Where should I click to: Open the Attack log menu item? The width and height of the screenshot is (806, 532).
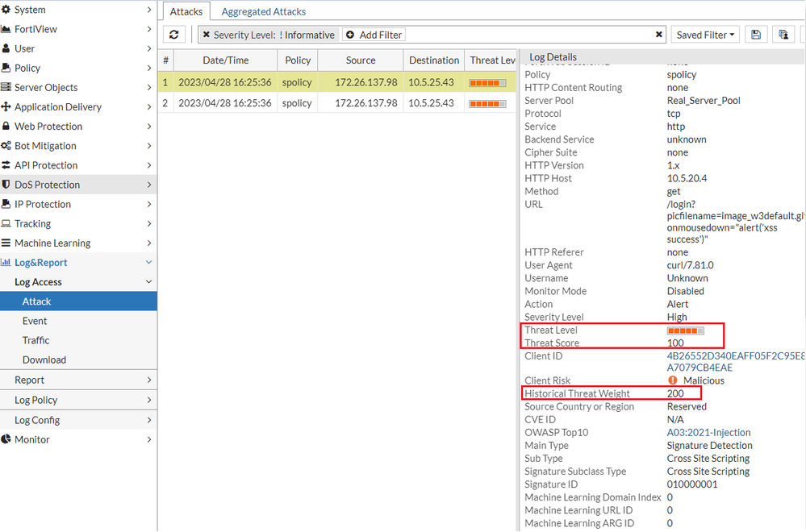click(x=78, y=301)
